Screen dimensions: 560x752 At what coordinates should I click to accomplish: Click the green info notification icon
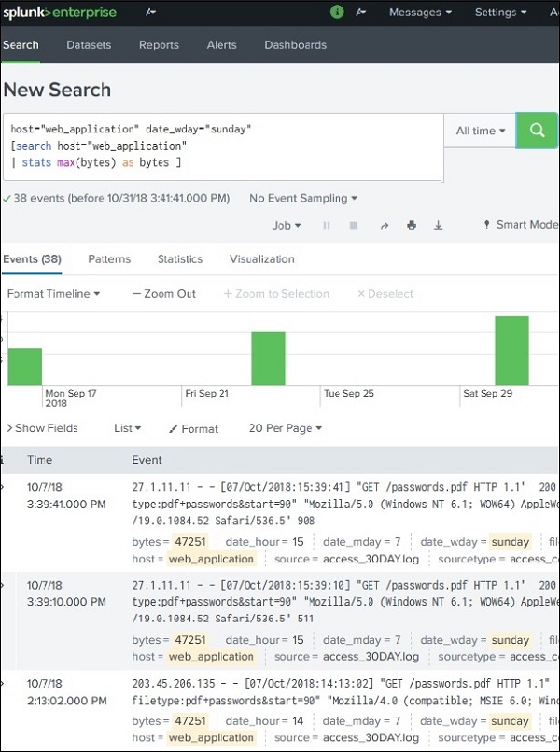tap(336, 12)
